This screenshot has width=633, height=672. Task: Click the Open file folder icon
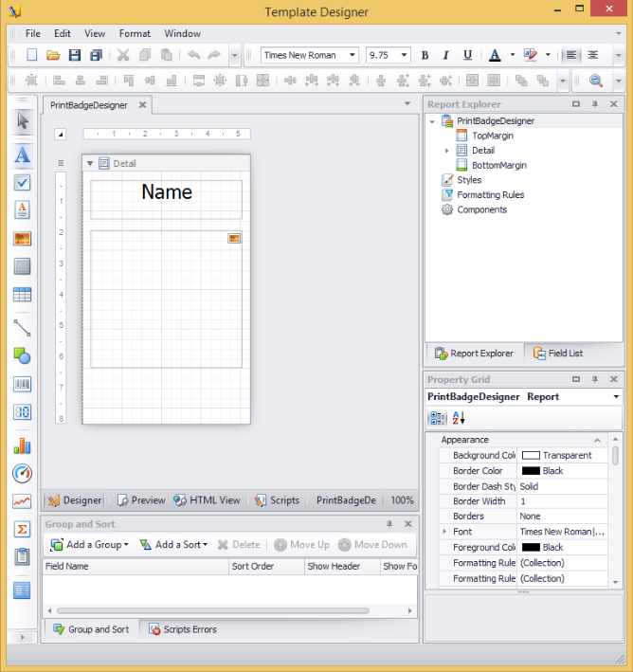pos(53,55)
